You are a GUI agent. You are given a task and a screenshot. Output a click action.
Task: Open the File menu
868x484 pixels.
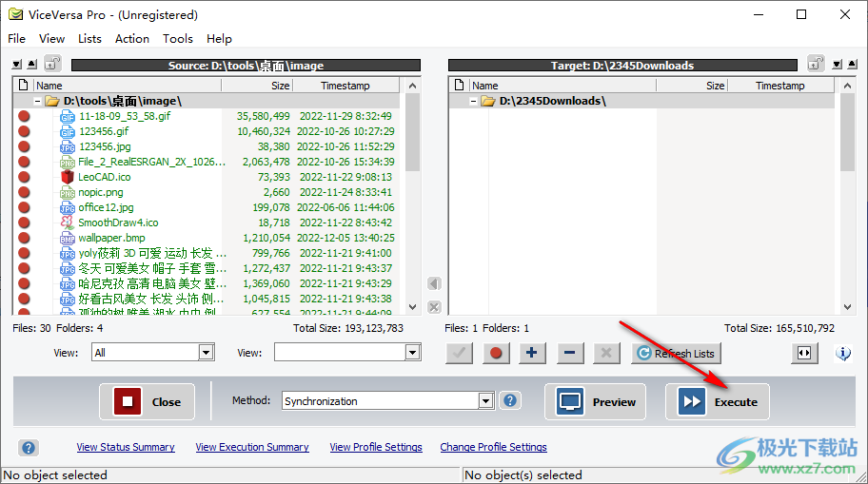point(16,39)
